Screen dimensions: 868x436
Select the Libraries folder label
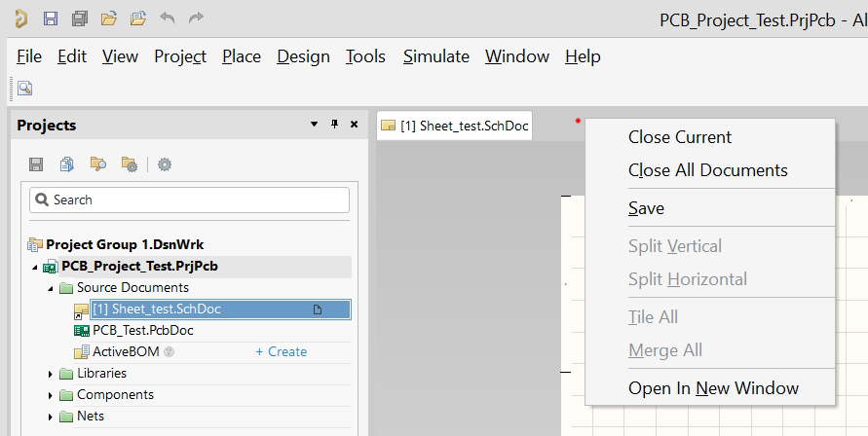pyautogui.click(x=102, y=374)
